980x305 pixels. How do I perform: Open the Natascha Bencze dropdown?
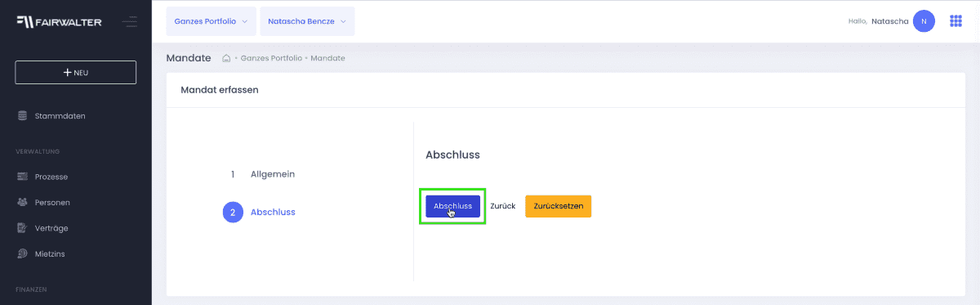(x=307, y=21)
